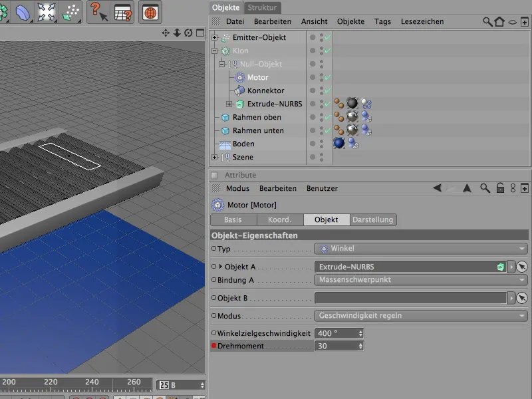Expand the Extrude-NURBS tree node
532x399 pixels.
point(229,104)
